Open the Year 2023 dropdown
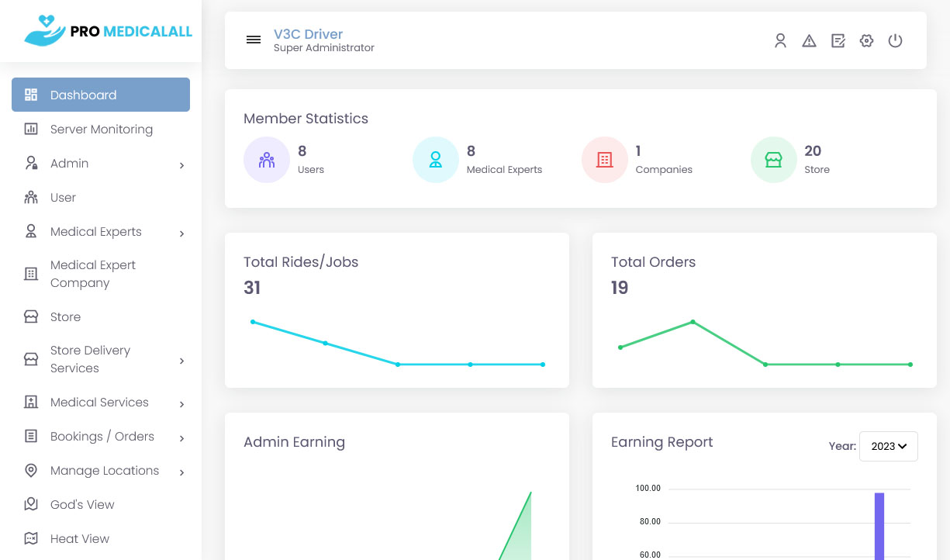 (889, 446)
